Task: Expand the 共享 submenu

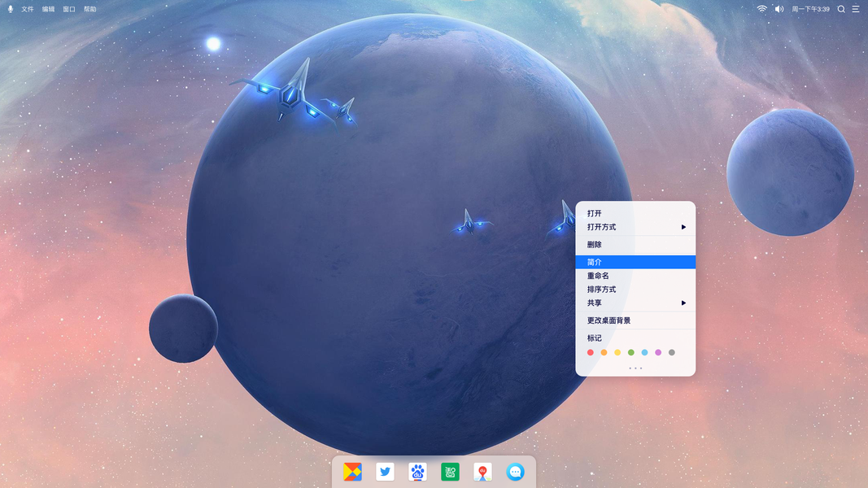Action: pyautogui.click(x=635, y=303)
